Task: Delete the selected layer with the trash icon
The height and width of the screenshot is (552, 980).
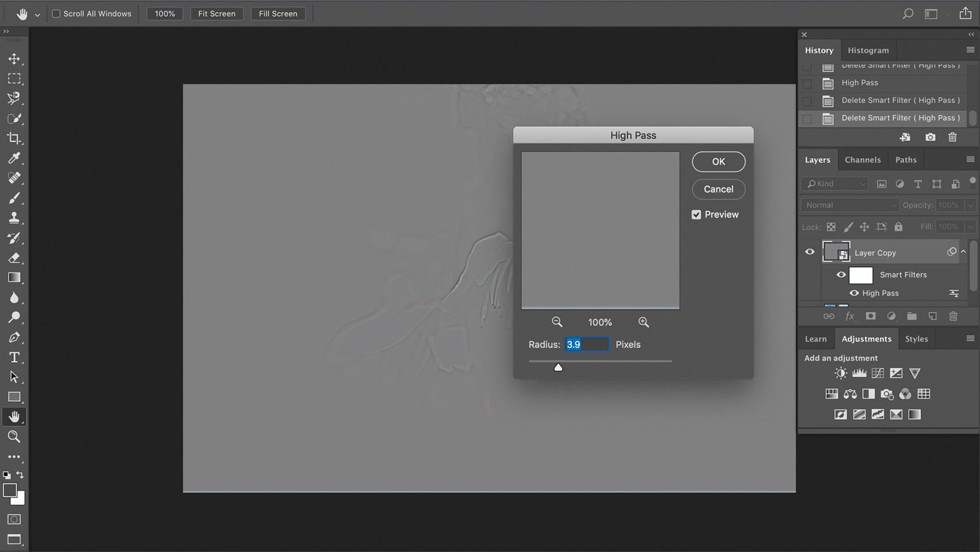Action: point(953,316)
